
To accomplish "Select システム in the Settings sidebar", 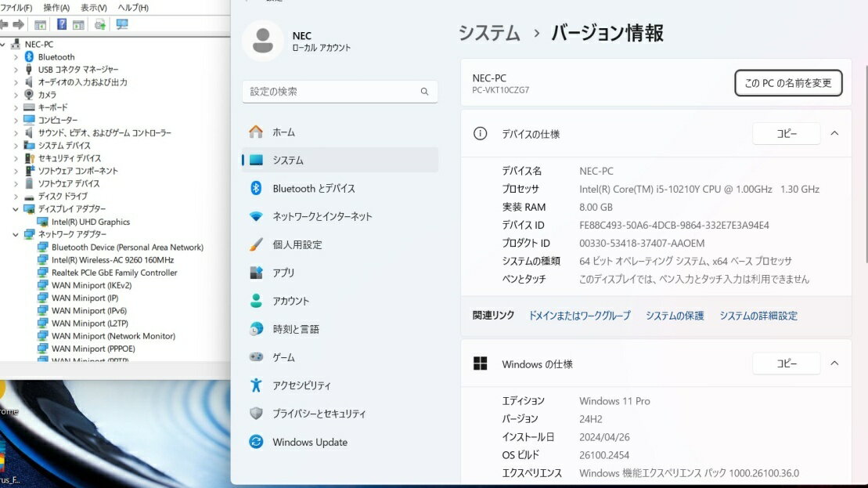I will [x=340, y=160].
